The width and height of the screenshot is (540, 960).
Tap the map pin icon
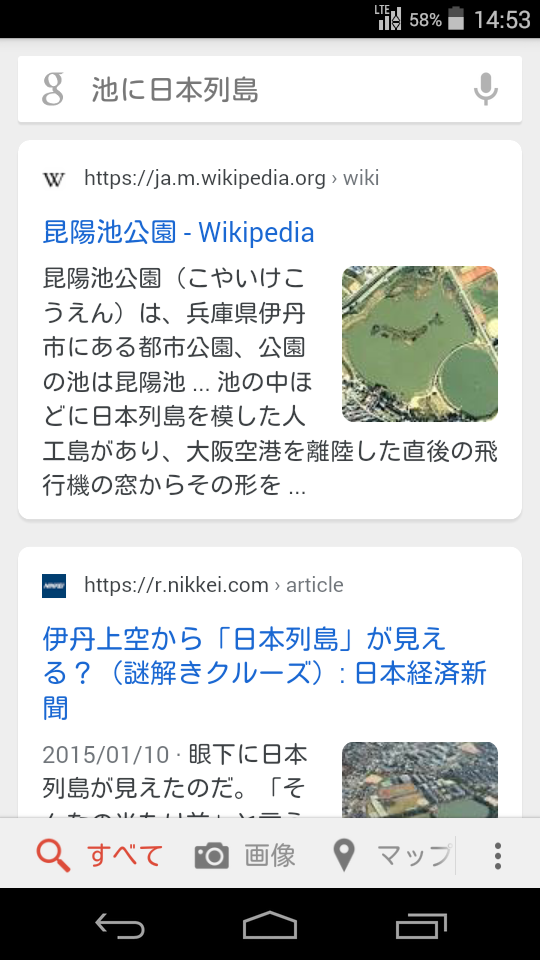click(x=344, y=855)
